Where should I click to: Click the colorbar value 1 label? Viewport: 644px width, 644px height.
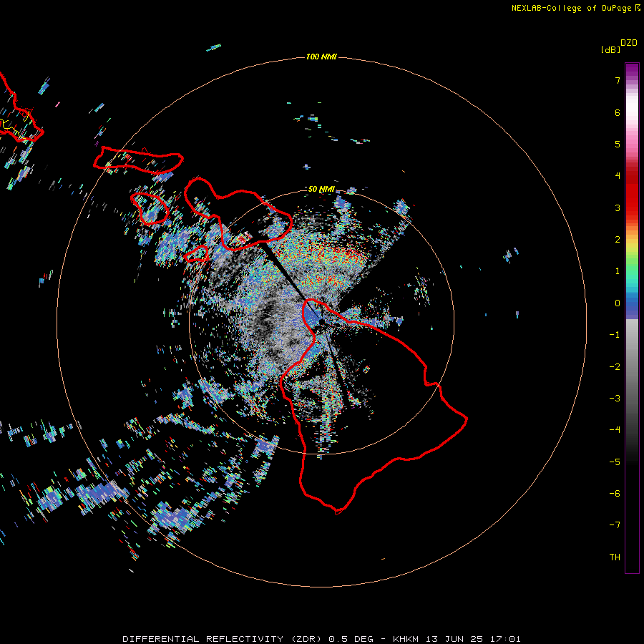point(618,271)
